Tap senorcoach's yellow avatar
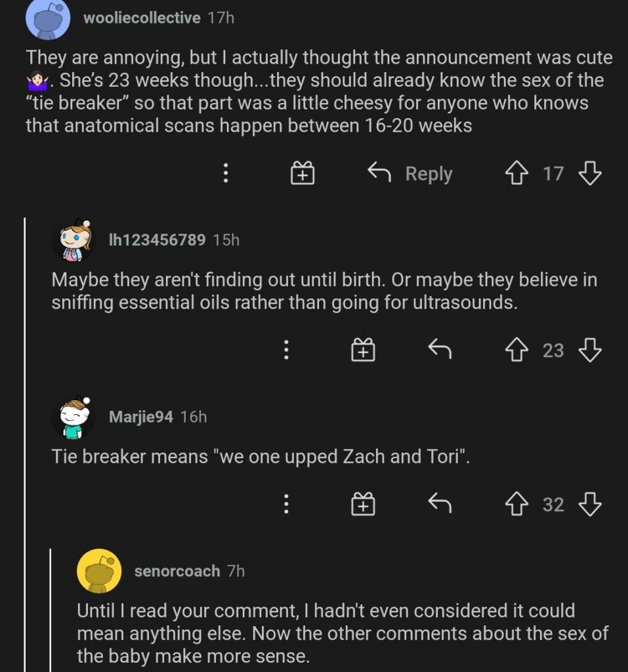Screen dimensions: 628x672 tap(99, 571)
